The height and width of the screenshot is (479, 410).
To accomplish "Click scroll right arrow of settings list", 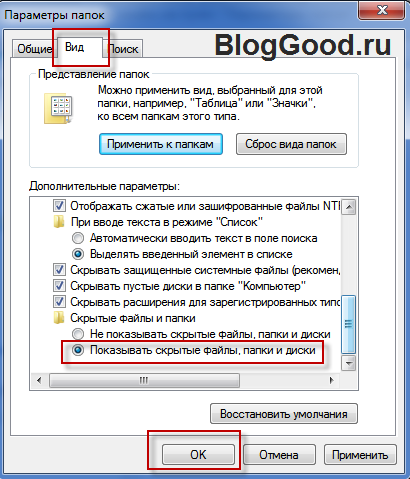I will [x=331, y=380].
